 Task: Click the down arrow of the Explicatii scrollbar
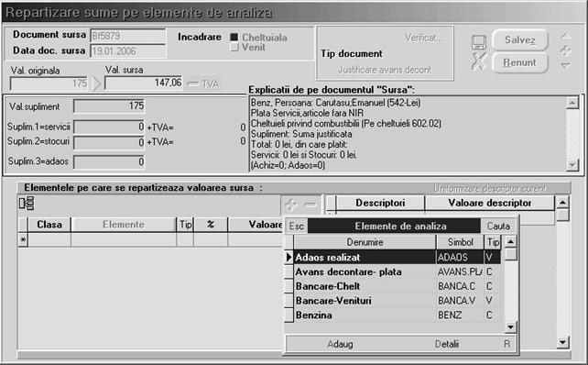pyautogui.click(x=572, y=164)
